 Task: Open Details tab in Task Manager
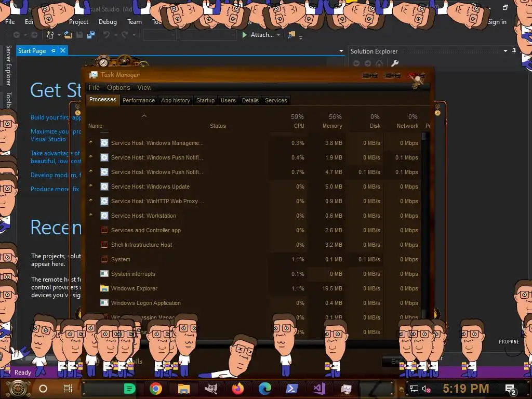click(x=250, y=100)
